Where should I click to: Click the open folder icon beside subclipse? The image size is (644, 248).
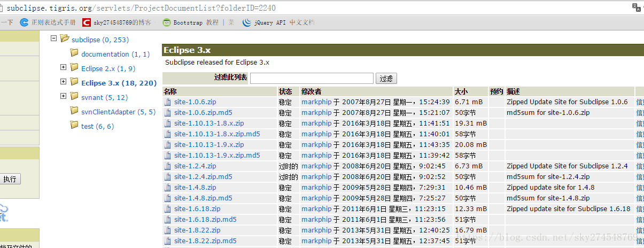(65, 38)
